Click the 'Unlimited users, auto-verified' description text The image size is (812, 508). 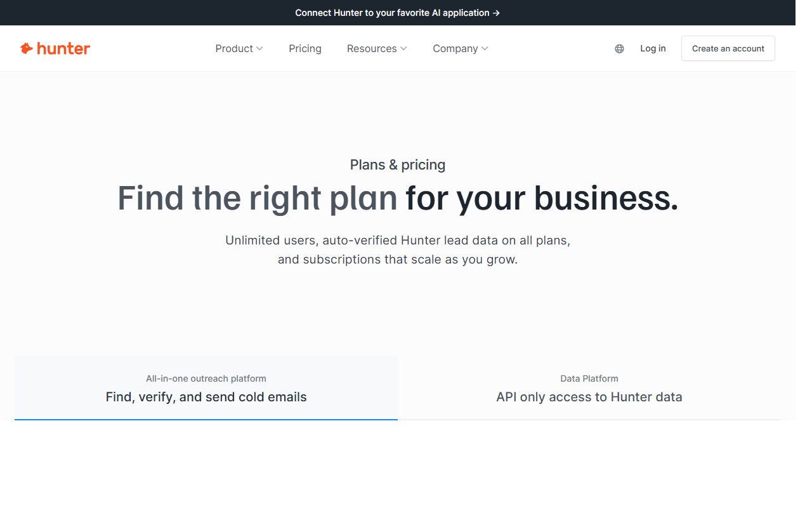coord(398,250)
